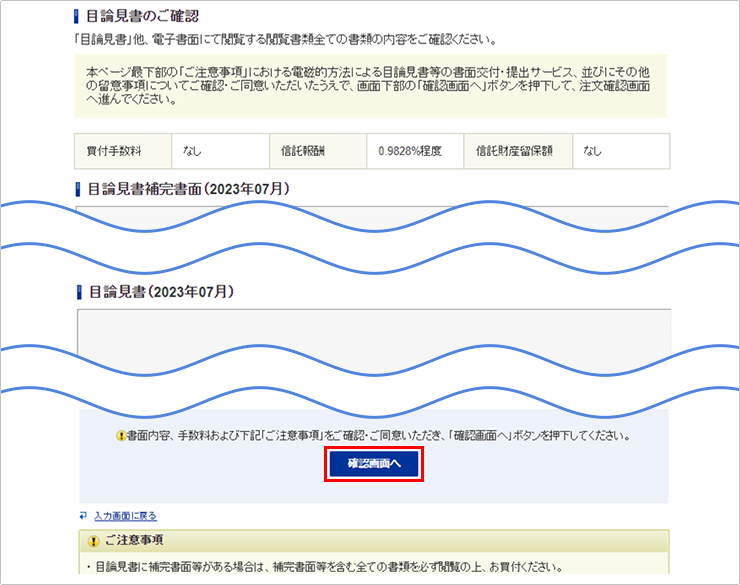Click the first bullet under ご注意事項
The width and height of the screenshot is (740, 585).
click(330, 568)
